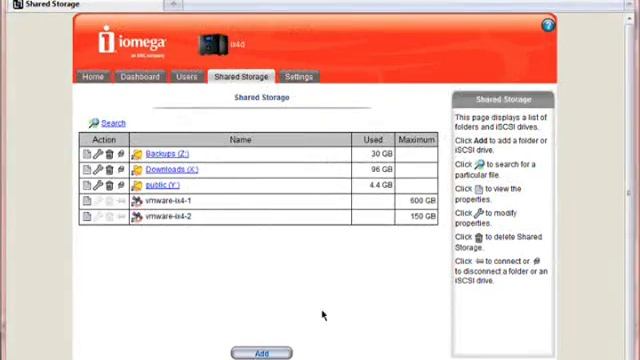Screen dimensions: 640x360
Task: Click connect icon for vmware-ix4-1
Action: pyautogui.click(x=121, y=201)
